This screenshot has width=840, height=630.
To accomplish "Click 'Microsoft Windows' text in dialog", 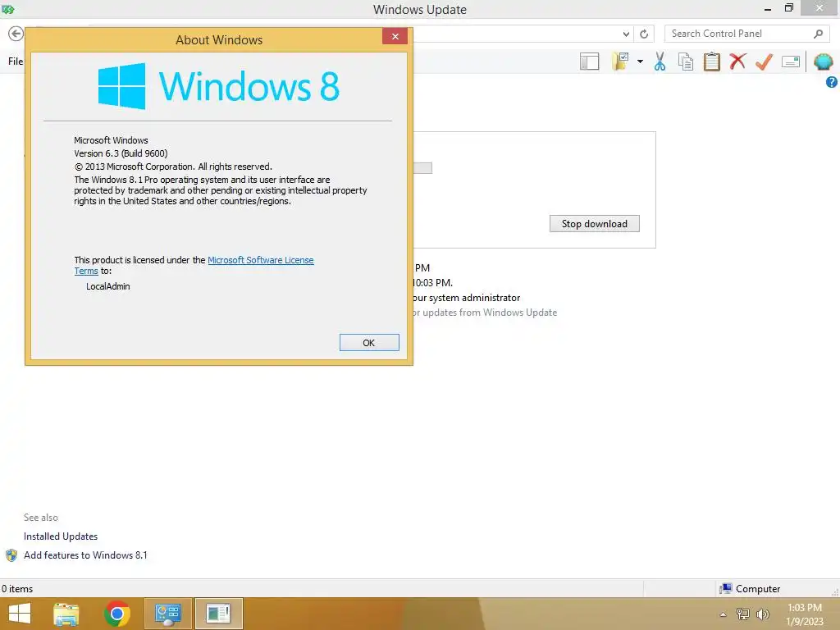I will pos(111,140).
